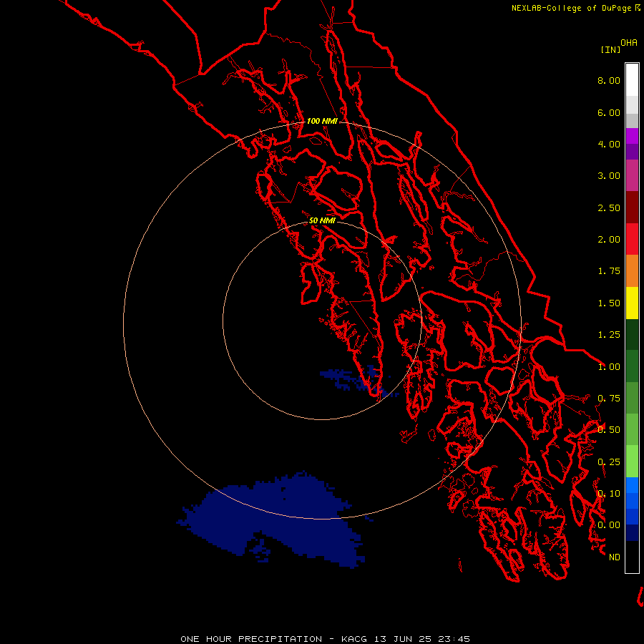Viewport: 644px width, 644px height.
Task: Pick the orange 1.75 inch color band
Action: click(x=632, y=271)
